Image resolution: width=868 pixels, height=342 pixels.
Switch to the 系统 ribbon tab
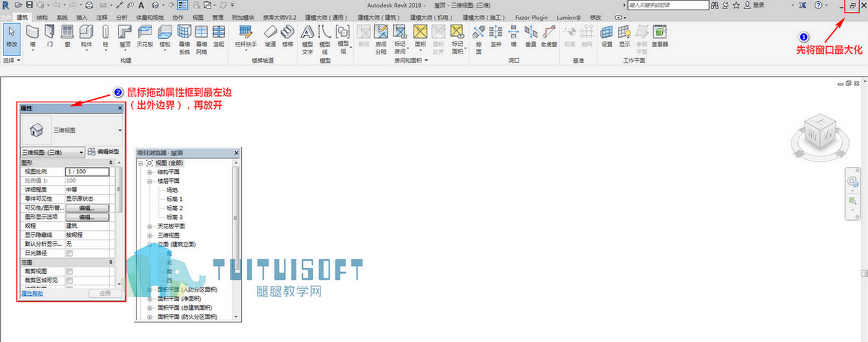(62, 17)
